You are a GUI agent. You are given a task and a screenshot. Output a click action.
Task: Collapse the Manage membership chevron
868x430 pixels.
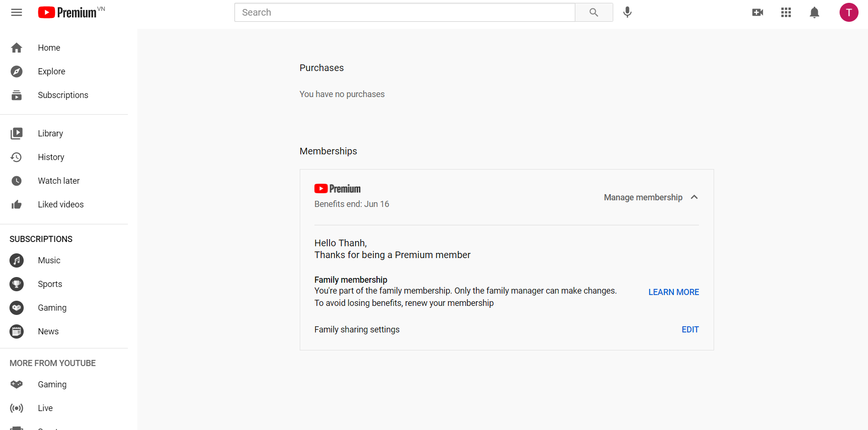[694, 197]
